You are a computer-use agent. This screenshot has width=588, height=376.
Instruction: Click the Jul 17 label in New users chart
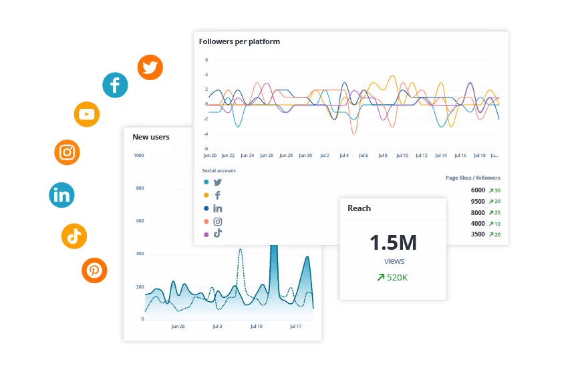tap(295, 327)
